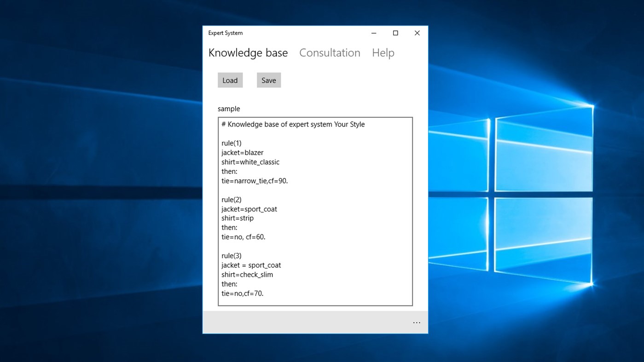Open the More options (...) command bar
Image resolution: width=644 pixels, height=362 pixels.
click(x=417, y=322)
